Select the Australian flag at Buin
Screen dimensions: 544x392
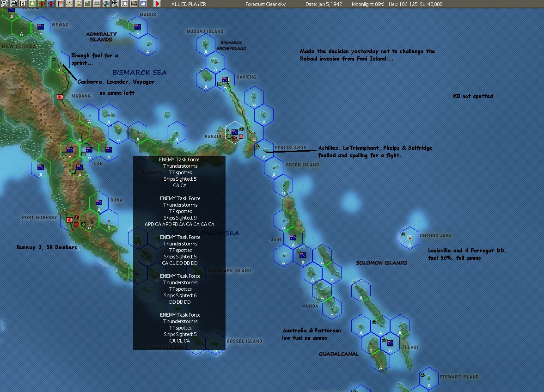pos(293,238)
